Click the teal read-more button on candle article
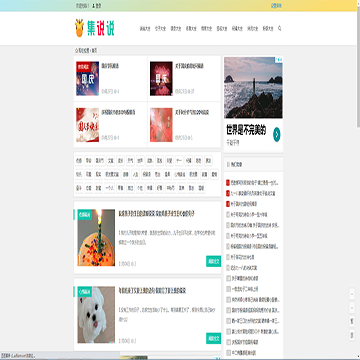This screenshot has height=360, width=360. point(213,261)
